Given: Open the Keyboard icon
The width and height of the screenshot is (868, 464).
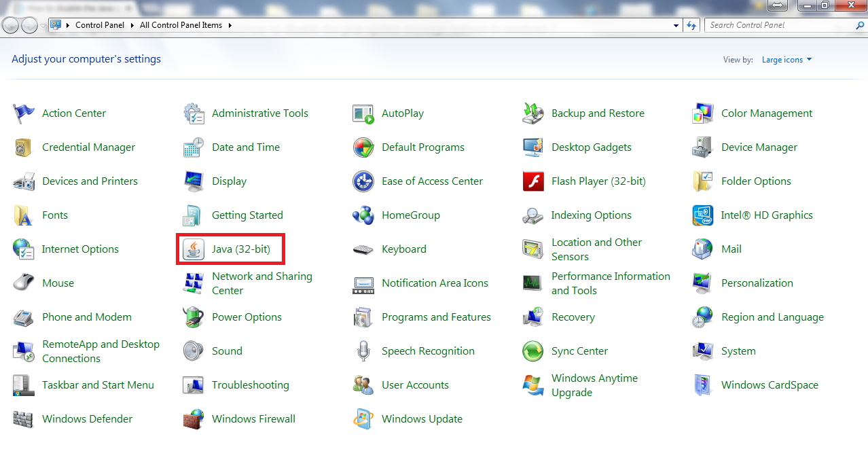Looking at the screenshot, I should coord(363,249).
